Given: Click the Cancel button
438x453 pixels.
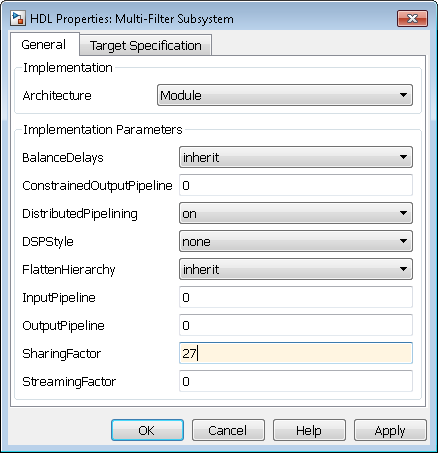Looking at the screenshot, I should click(x=228, y=430).
